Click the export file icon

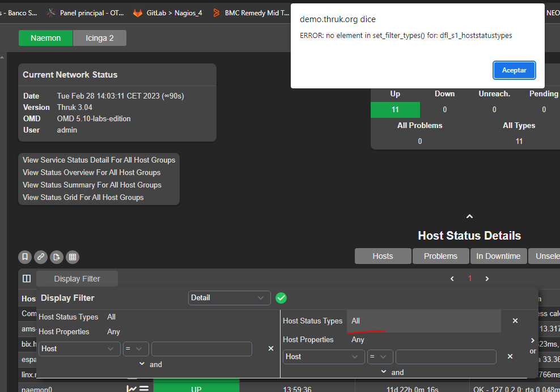coord(57,257)
